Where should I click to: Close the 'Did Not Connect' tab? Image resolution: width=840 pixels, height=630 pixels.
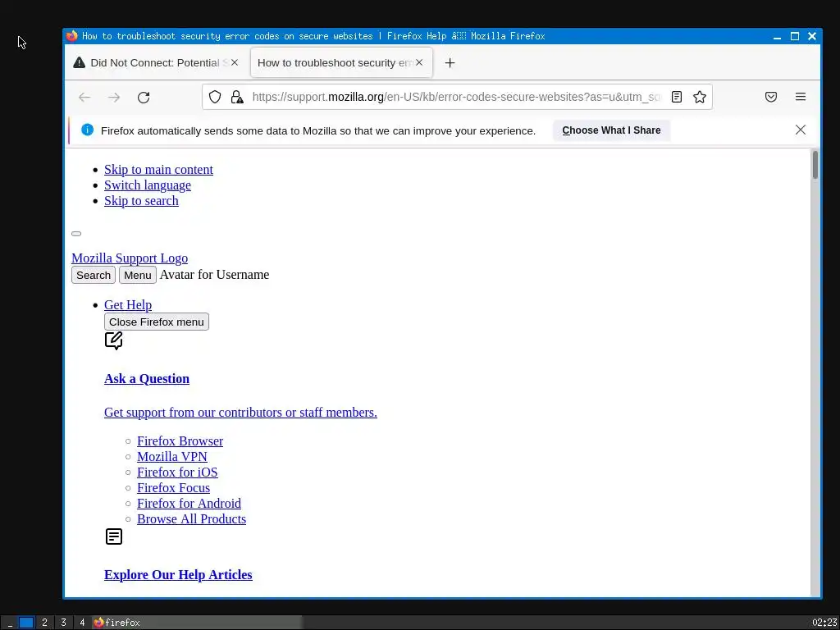point(234,62)
